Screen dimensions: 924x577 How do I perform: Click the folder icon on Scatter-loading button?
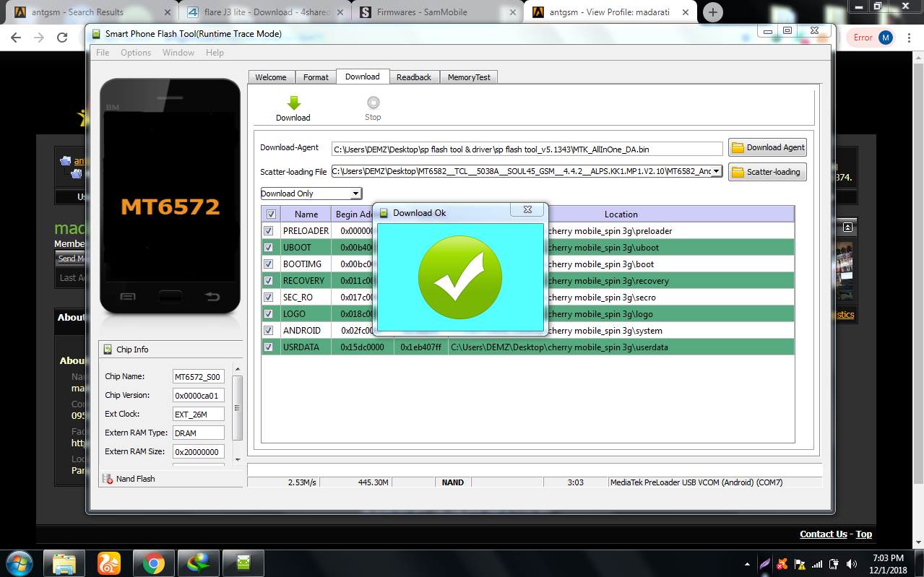pyautogui.click(x=738, y=172)
